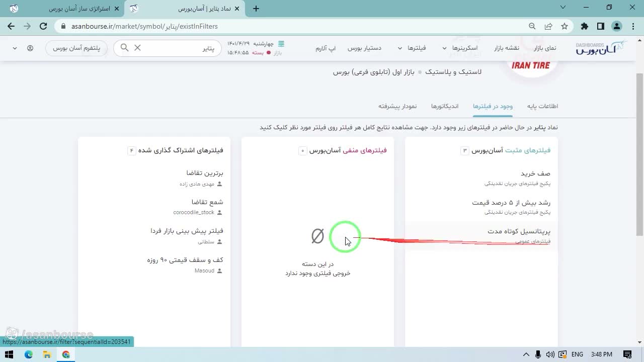
Task: Reload the page with refresh icon
Action: pyautogui.click(x=43, y=26)
